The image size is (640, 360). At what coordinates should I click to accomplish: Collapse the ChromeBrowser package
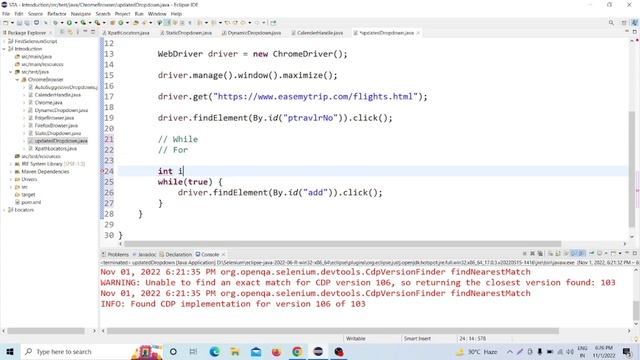(18, 80)
